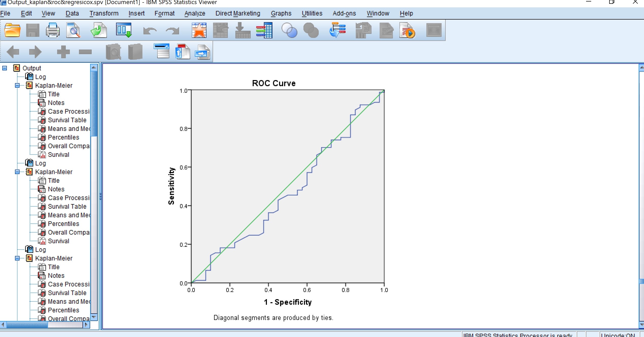Screen dimensions: 644x337
Task: Open the Analyze menu
Action: (195, 13)
